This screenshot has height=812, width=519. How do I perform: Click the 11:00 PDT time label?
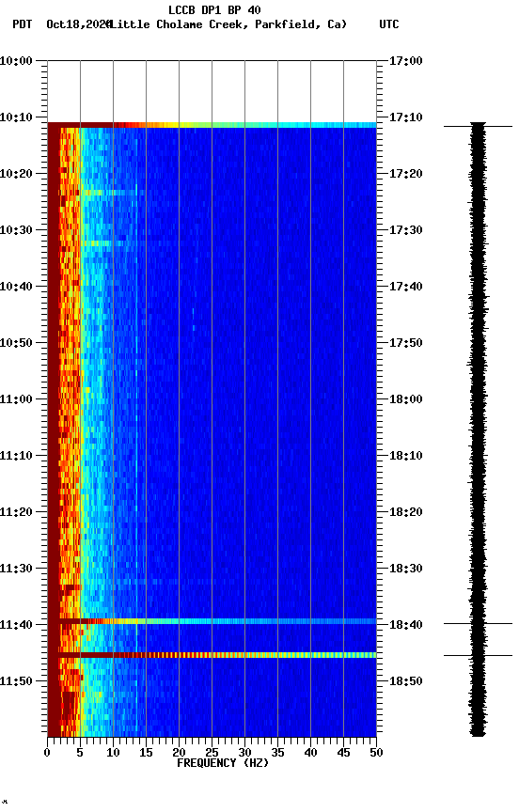[x=16, y=399]
